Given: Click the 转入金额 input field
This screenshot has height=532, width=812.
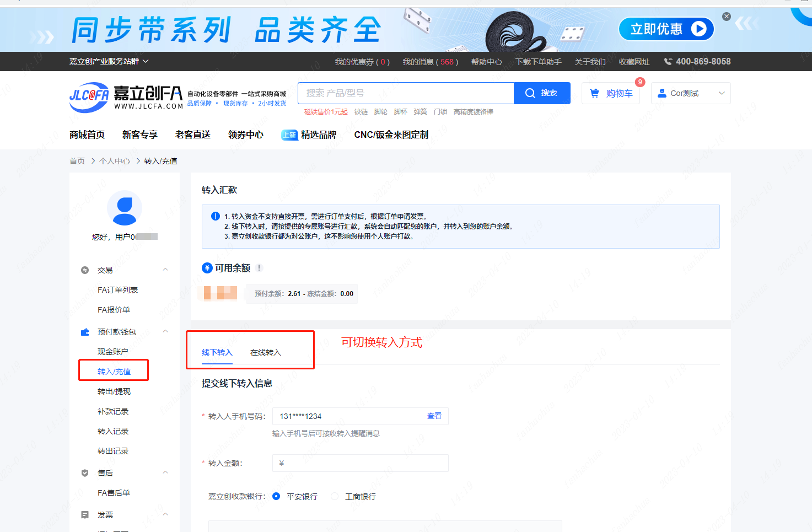Looking at the screenshot, I should click(361, 463).
